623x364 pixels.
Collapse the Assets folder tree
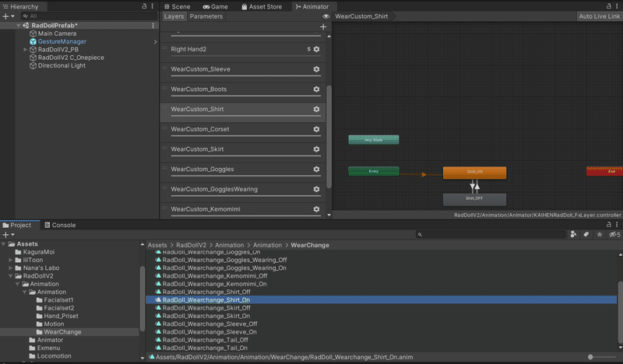pos(4,244)
